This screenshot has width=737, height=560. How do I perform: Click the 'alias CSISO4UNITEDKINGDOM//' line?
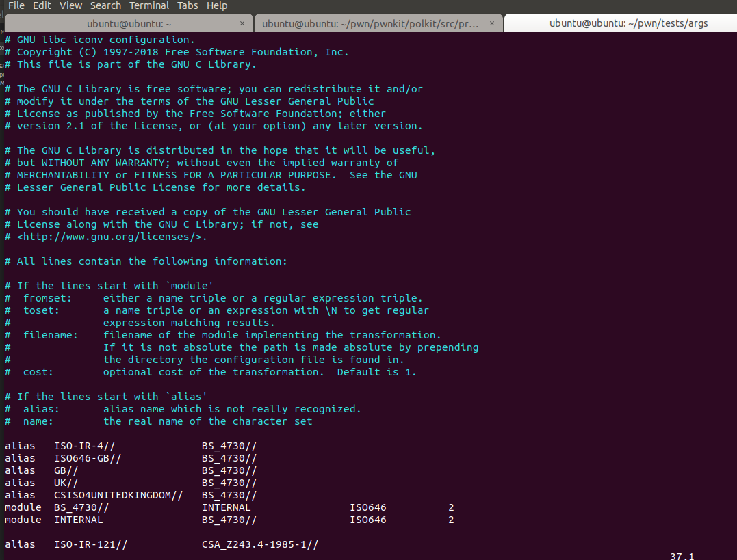pyautogui.click(x=118, y=495)
